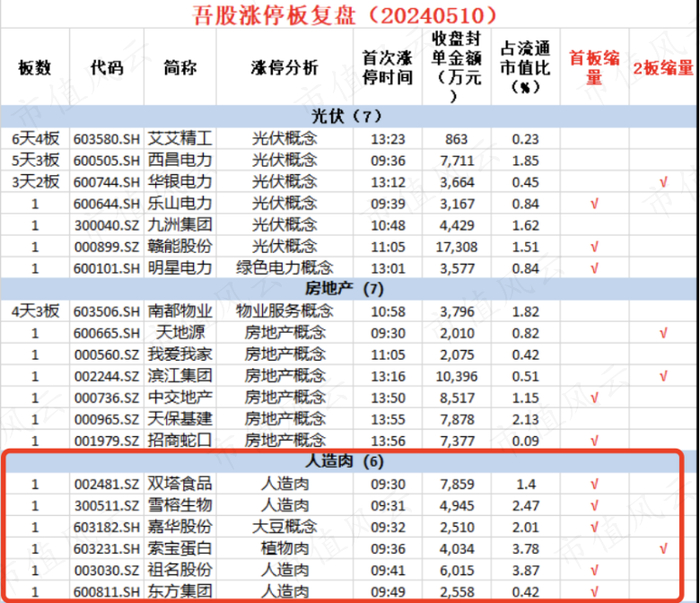The image size is (700, 603).
Task: Click code cell 002244.SZ
Action: [x=107, y=376]
